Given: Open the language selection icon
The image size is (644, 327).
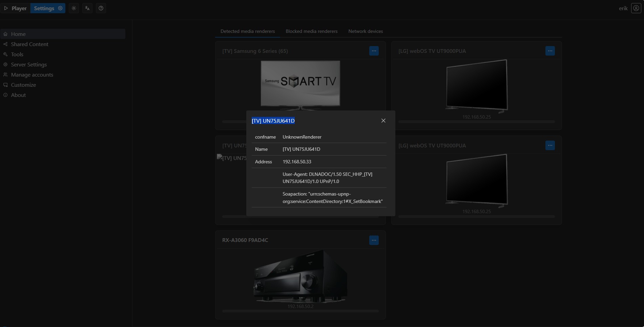Looking at the screenshot, I should [87, 8].
